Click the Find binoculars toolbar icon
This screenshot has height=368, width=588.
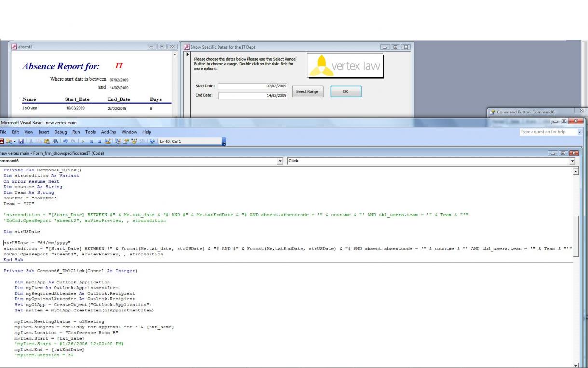[x=55, y=142]
